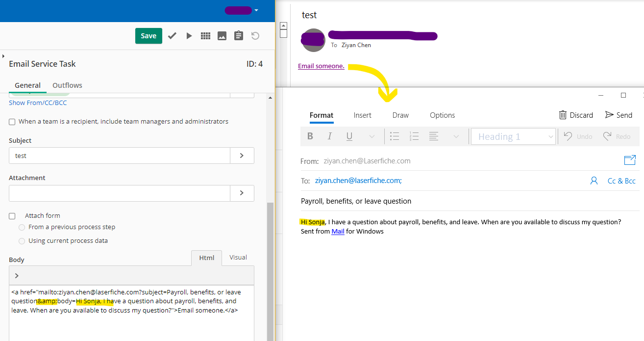Open the Attachment variable picker arrow
This screenshot has height=341, width=644.
(242, 193)
